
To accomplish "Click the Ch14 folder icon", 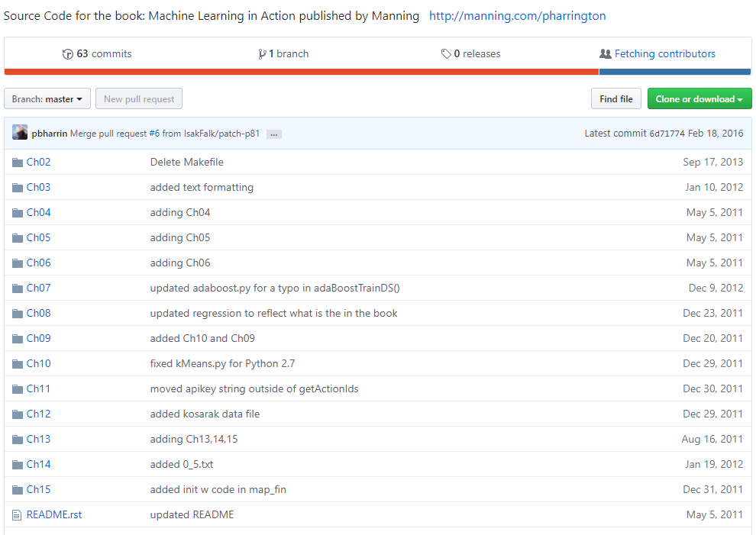I will [18, 465].
